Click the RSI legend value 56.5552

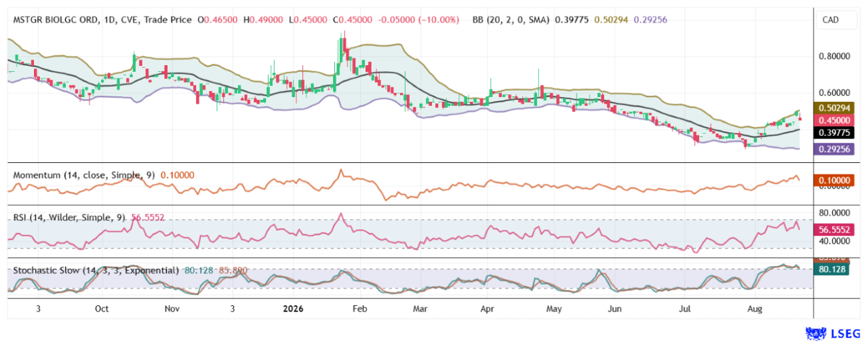click(x=147, y=218)
